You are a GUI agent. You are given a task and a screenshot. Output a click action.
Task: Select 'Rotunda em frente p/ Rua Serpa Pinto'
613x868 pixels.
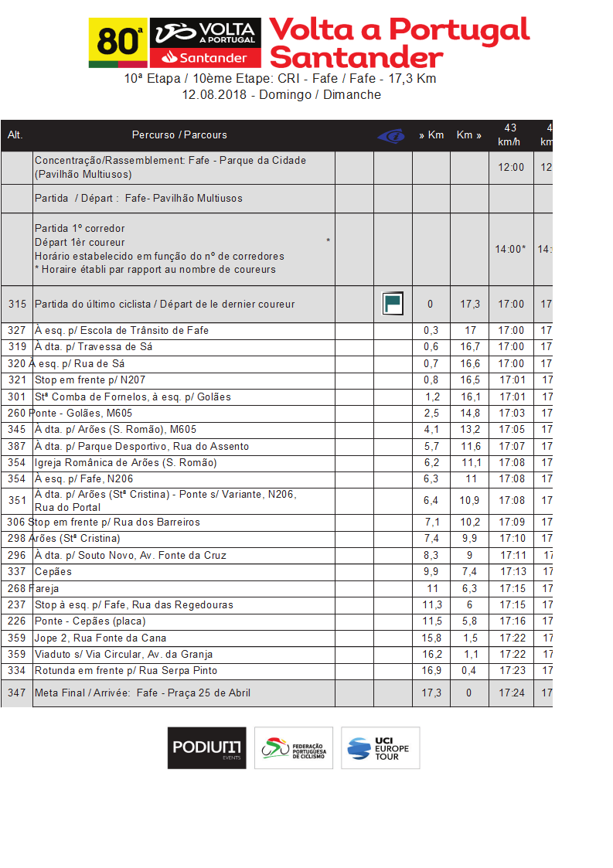[x=126, y=670]
